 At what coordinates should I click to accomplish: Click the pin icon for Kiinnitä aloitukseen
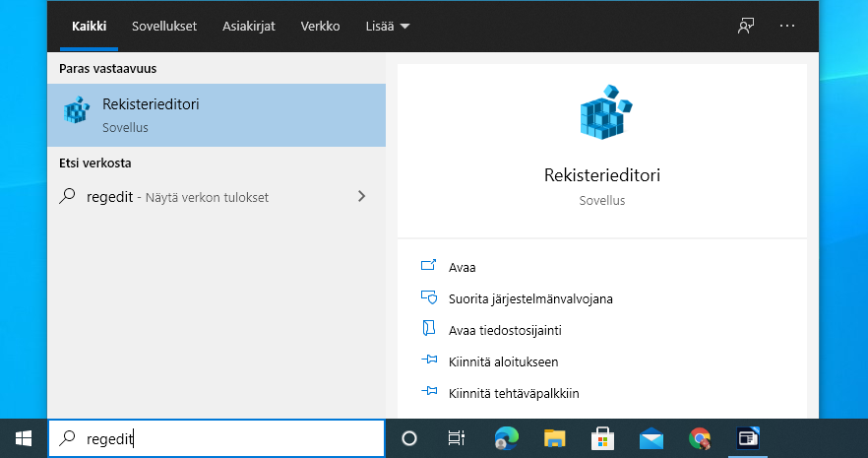(429, 360)
